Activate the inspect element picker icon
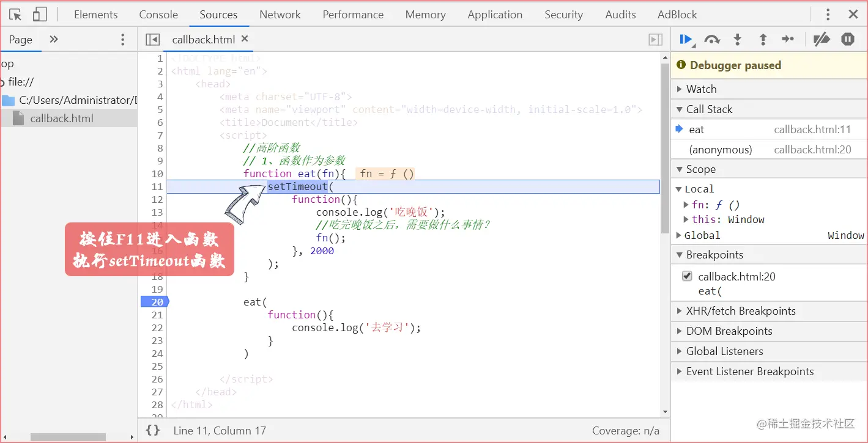Screen dimensions: 868x443 point(16,15)
